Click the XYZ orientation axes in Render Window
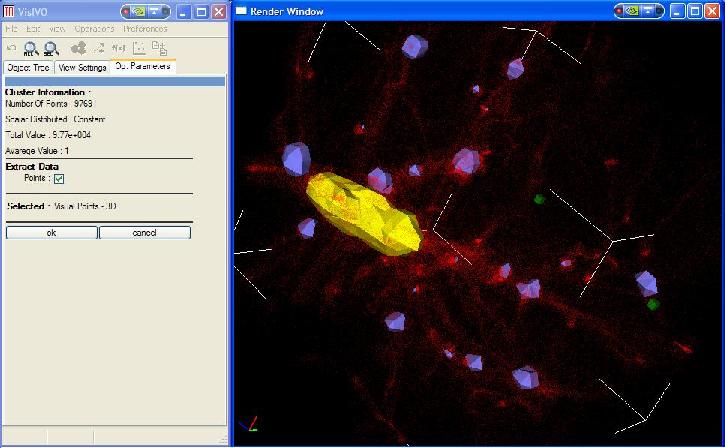The image size is (725, 448). pos(249,424)
